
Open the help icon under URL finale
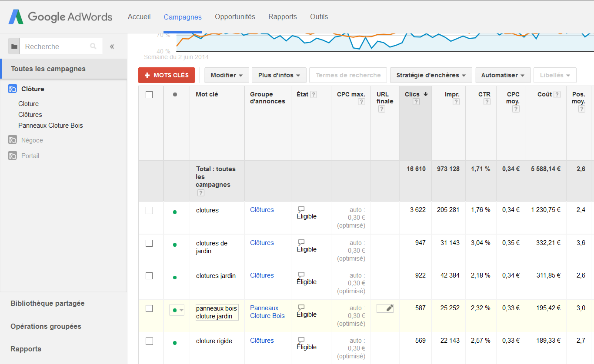[x=381, y=109]
